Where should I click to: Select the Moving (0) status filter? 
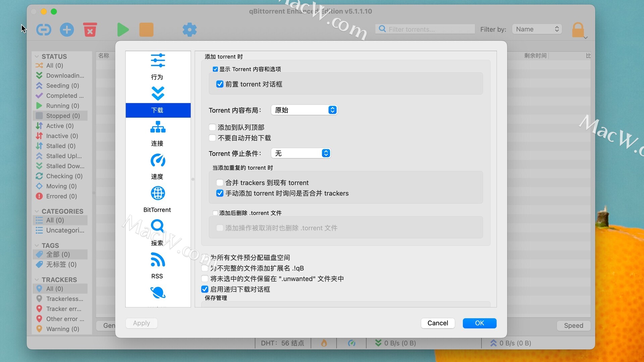(60, 186)
